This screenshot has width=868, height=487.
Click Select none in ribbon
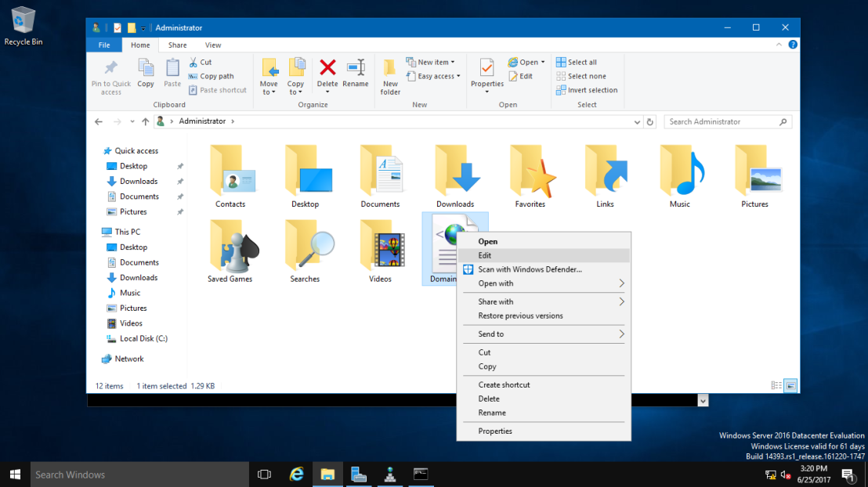coord(580,76)
